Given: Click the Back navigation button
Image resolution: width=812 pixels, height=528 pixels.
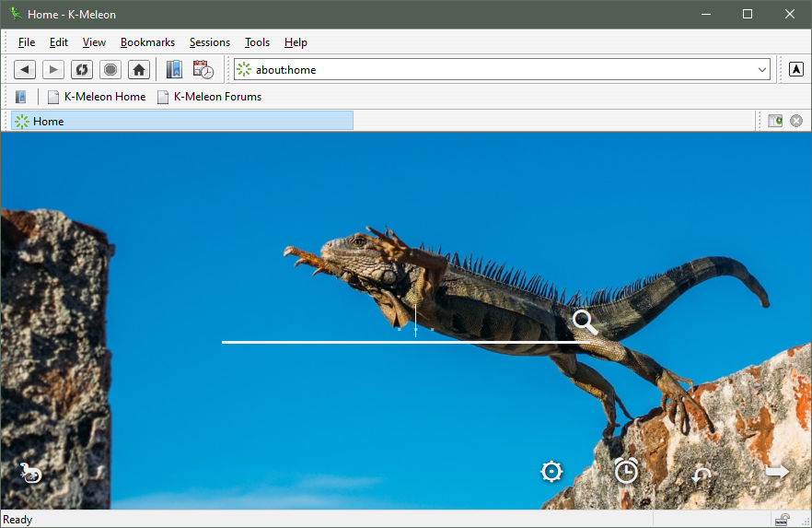Looking at the screenshot, I should tap(25, 70).
